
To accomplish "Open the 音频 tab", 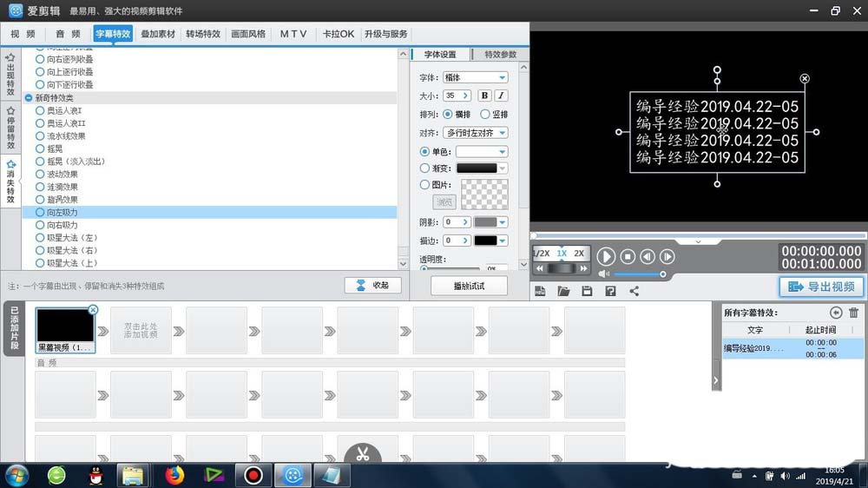I will click(x=68, y=34).
